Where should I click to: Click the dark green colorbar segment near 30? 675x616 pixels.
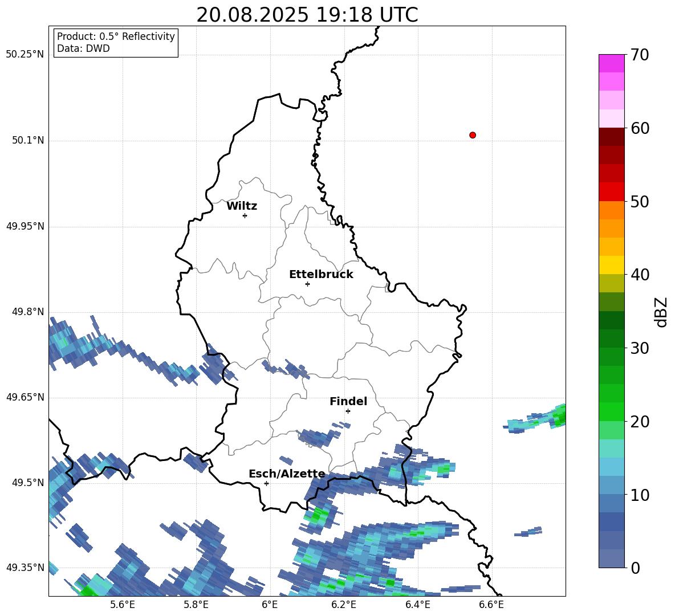click(611, 338)
